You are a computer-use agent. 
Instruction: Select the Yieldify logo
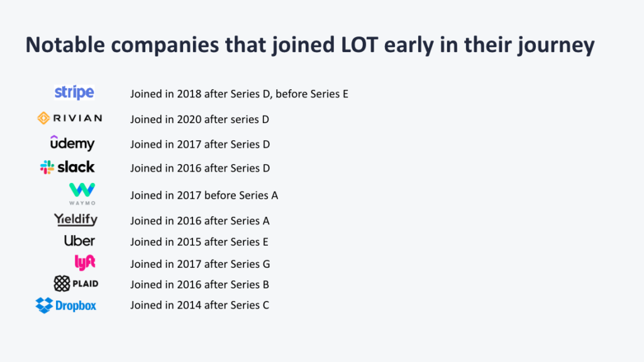75,220
